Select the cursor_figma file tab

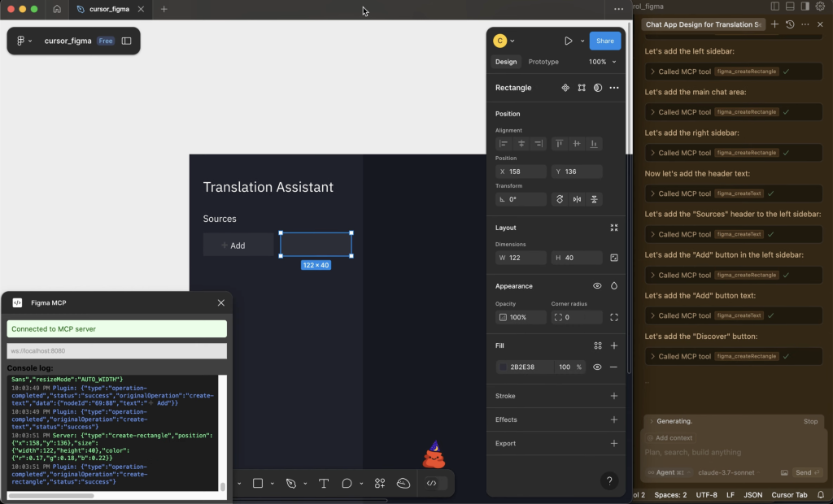point(108,9)
